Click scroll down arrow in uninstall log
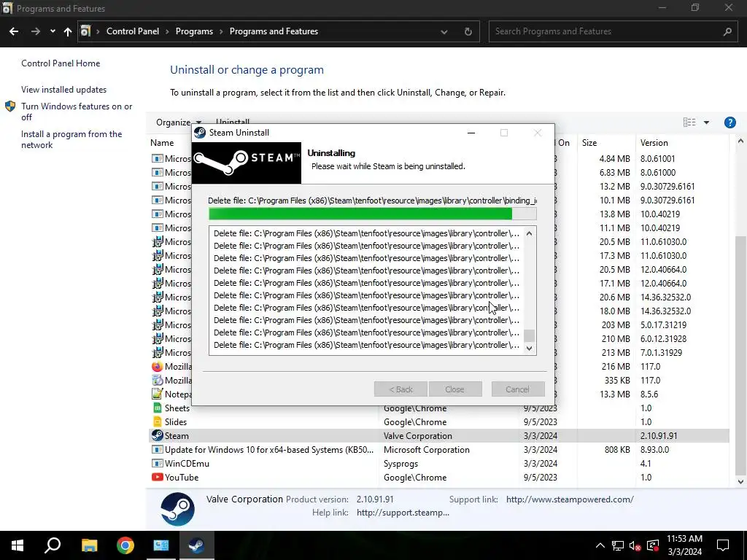This screenshot has width=747, height=560. (529, 348)
